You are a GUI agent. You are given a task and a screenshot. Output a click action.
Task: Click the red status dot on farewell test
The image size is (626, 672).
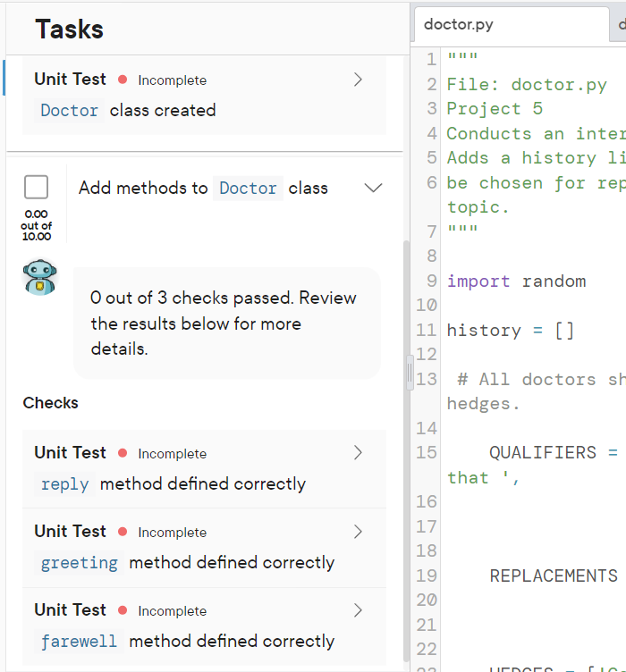click(123, 610)
